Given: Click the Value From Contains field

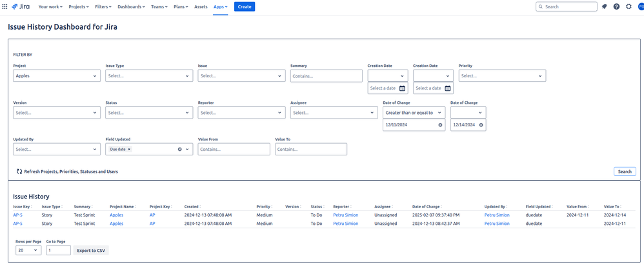Looking at the screenshot, I should tap(234, 150).
